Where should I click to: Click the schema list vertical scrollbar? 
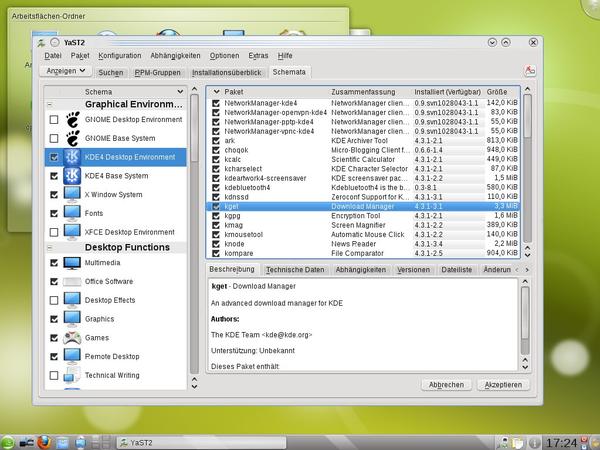click(x=194, y=233)
